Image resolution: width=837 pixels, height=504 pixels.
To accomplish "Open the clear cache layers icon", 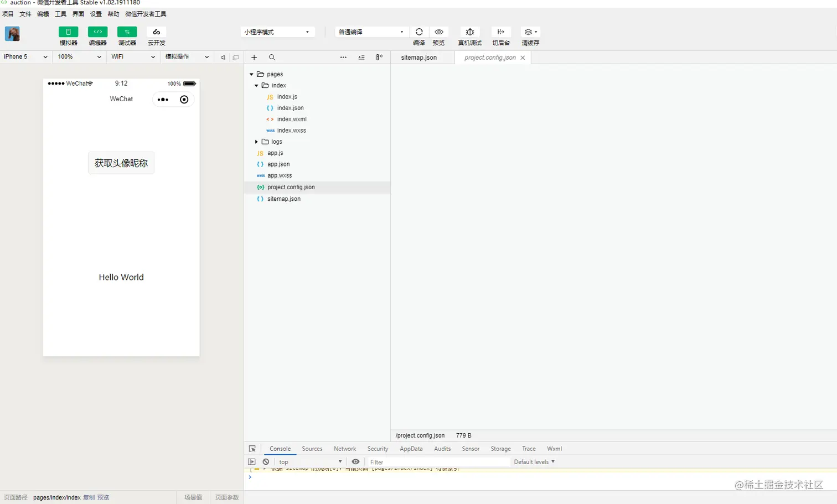I will tap(530, 32).
